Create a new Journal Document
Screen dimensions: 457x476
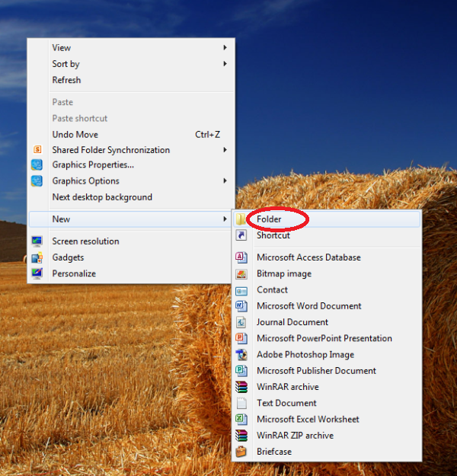pyautogui.click(x=327, y=322)
